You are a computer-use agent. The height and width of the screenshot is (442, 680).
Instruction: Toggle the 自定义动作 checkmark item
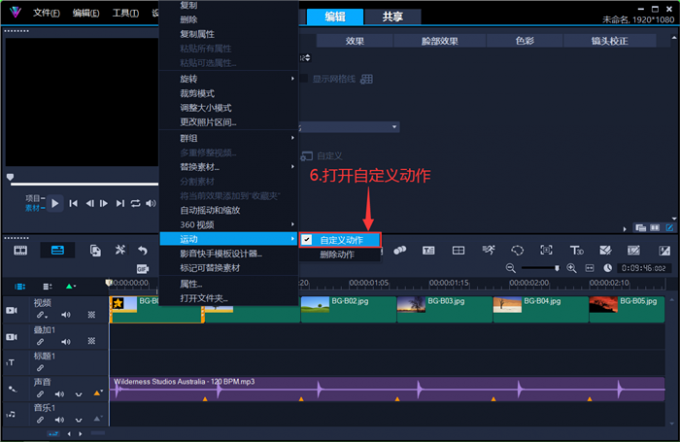tap(340, 240)
